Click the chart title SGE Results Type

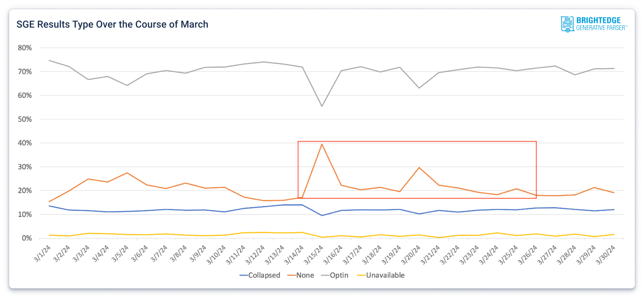(112, 24)
